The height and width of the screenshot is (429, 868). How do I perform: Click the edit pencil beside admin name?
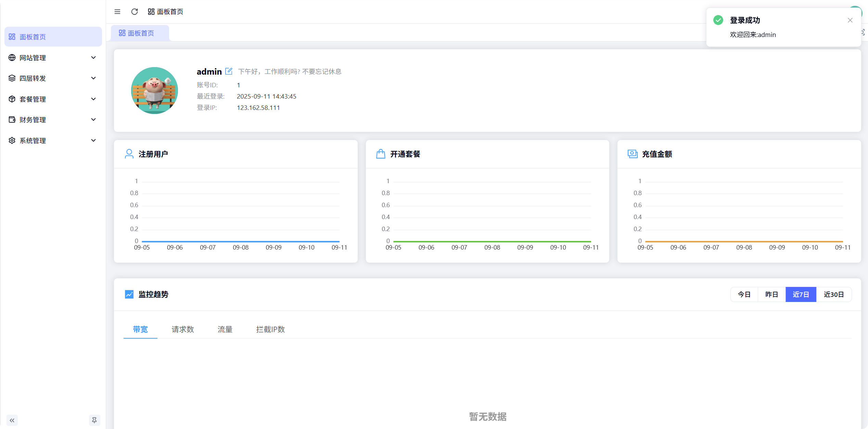tap(229, 71)
